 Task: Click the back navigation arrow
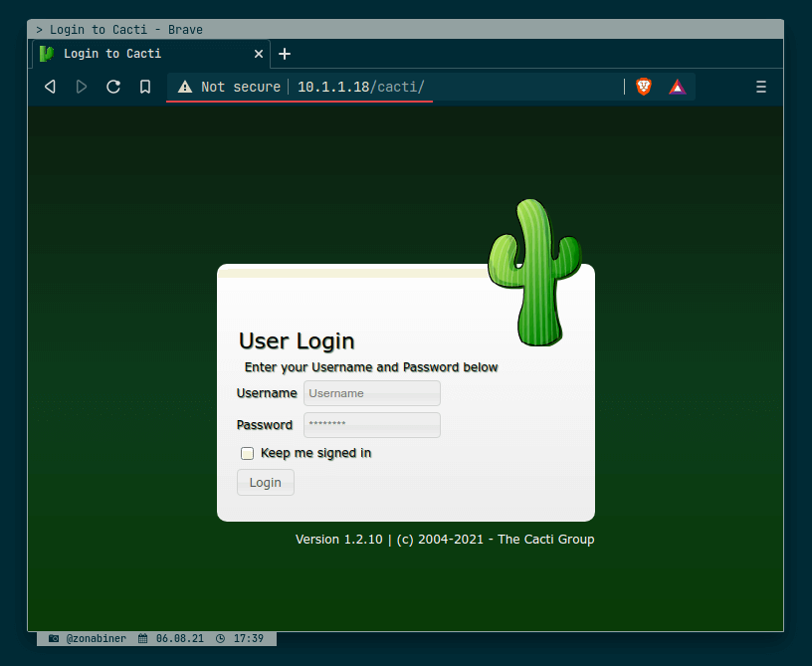point(50,87)
